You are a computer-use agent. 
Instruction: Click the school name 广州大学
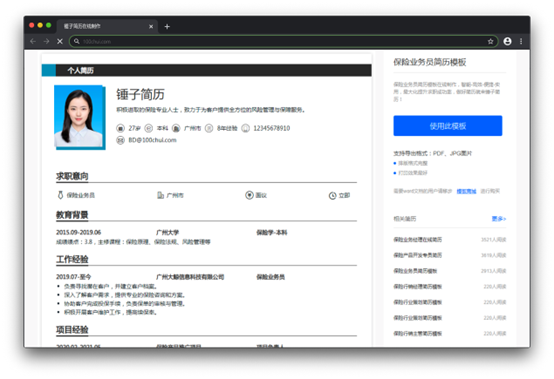(167, 232)
